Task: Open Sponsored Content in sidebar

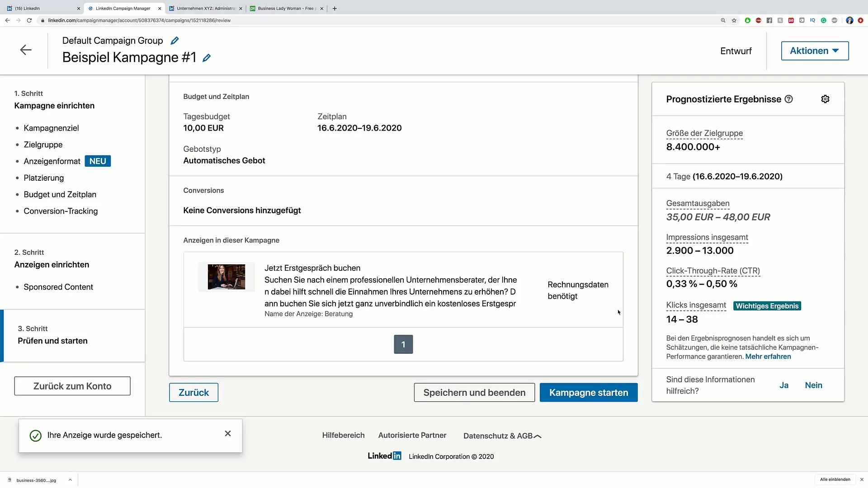Action: coord(58,287)
